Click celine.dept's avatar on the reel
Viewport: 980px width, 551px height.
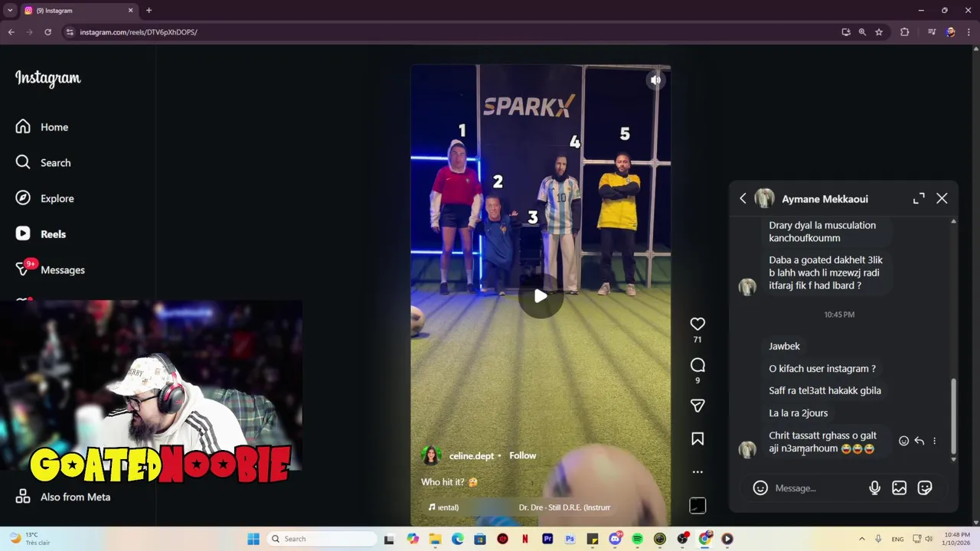431,455
